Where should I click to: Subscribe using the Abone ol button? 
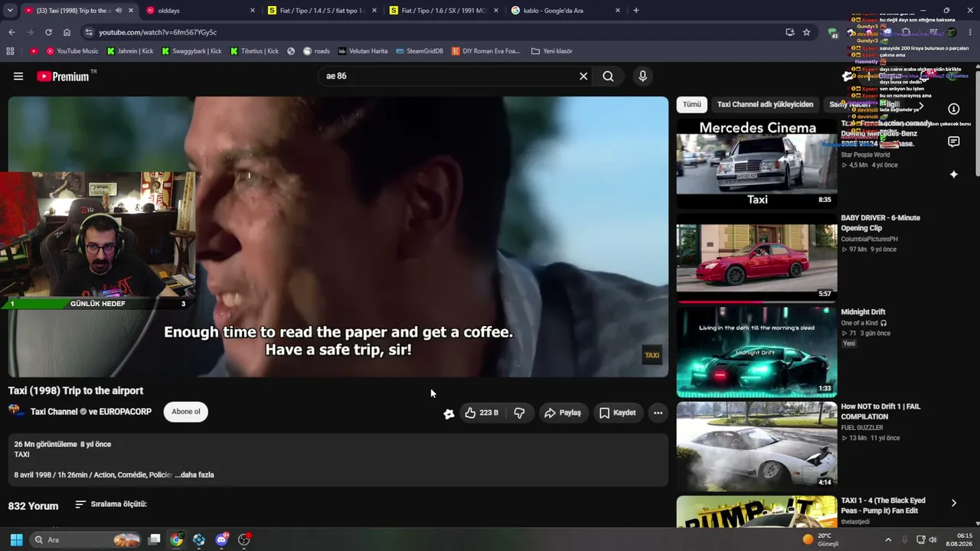tap(185, 412)
